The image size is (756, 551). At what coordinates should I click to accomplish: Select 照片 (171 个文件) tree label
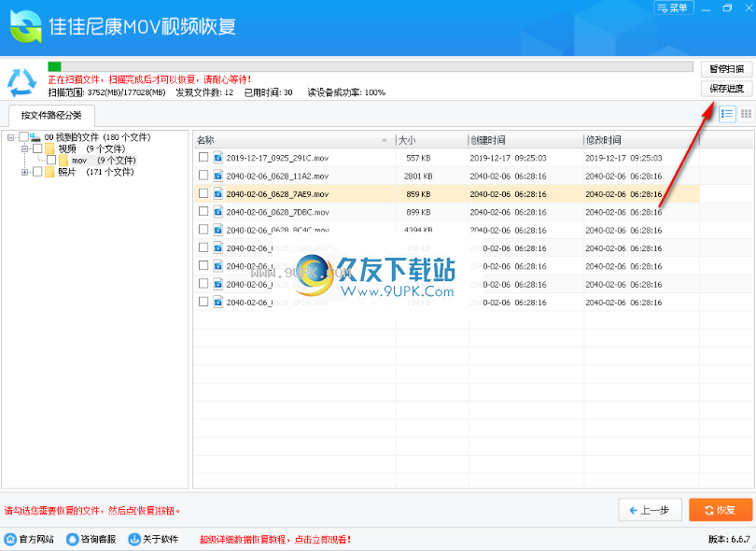[x=96, y=172]
